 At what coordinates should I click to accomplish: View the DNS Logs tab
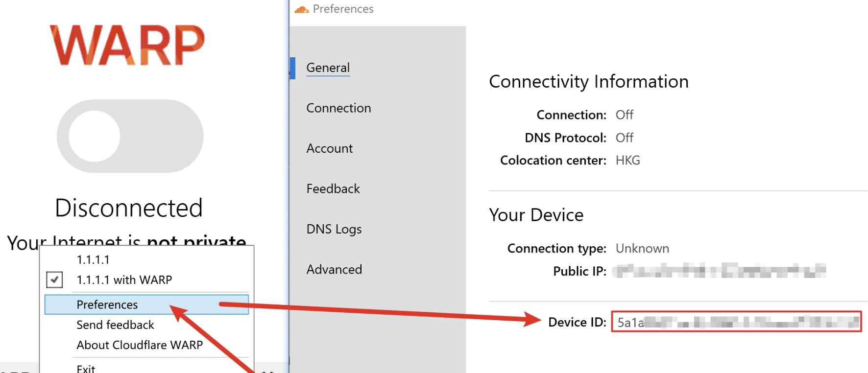point(334,229)
